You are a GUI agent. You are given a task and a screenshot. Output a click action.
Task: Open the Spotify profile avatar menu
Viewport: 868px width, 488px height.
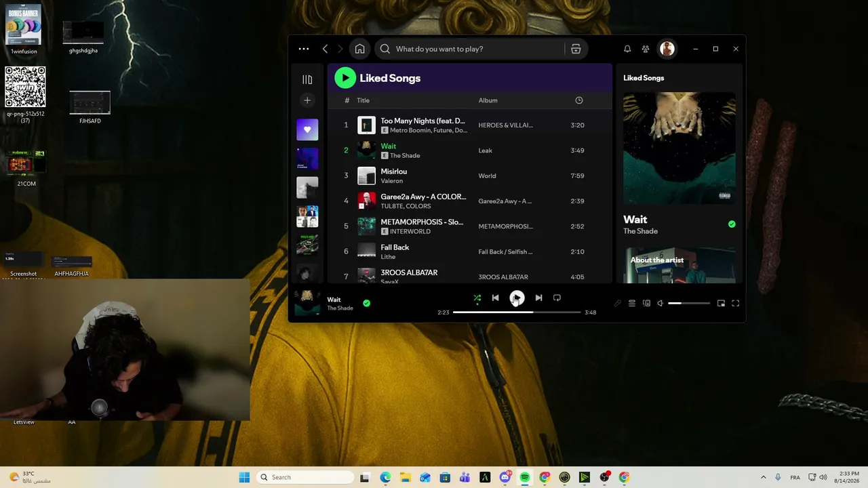(667, 49)
